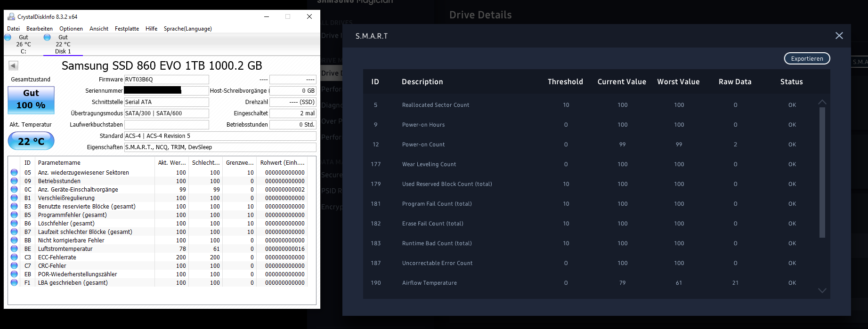Click status orb for POR-Wiederherstellungszähler row
Image resolution: width=868 pixels, height=329 pixels.
pyautogui.click(x=14, y=274)
